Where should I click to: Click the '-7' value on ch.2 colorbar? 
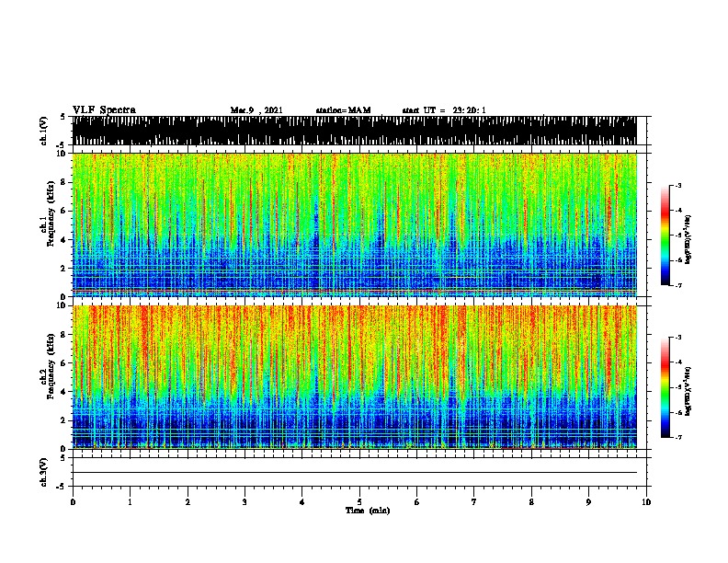pos(677,437)
